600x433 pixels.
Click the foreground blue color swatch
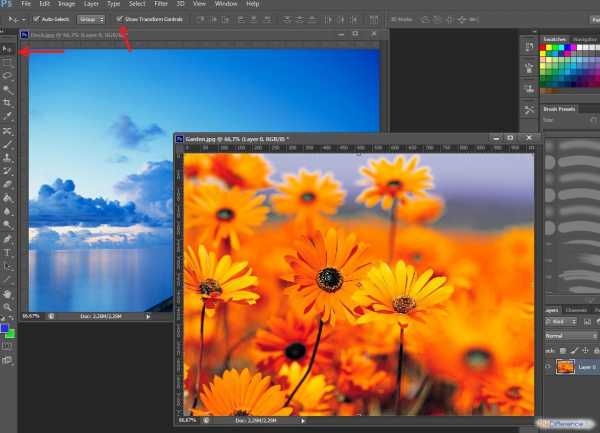4,328
